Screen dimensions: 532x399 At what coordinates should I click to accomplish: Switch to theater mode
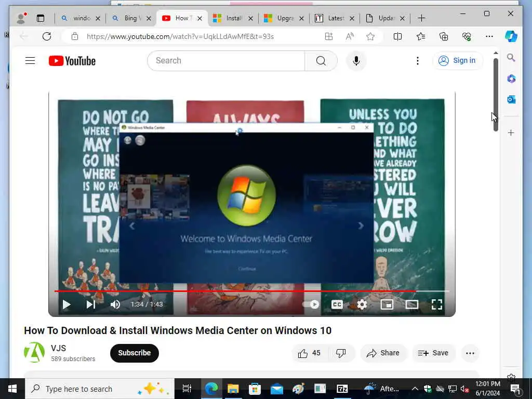pyautogui.click(x=411, y=304)
